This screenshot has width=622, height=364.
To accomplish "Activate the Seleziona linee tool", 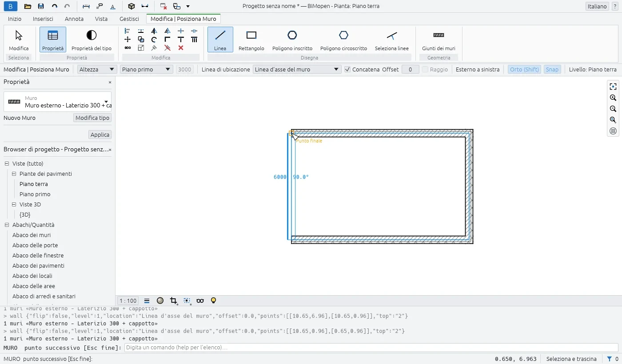I will [x=392, y=40].
